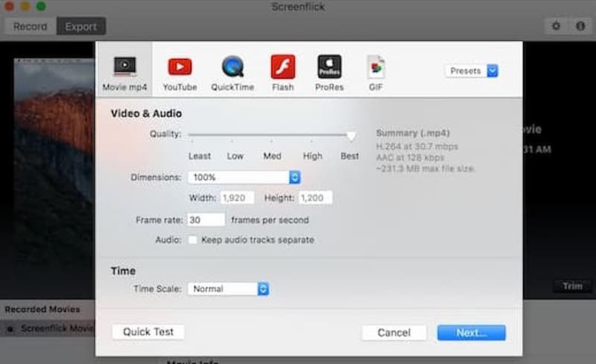Enable Keep audio tracks separate checkbox
Viewport: 596px width, 364px height.
[193, 240]
